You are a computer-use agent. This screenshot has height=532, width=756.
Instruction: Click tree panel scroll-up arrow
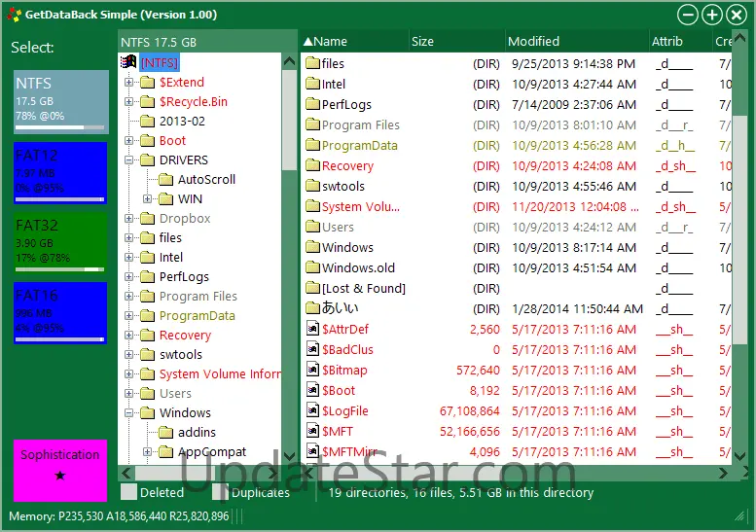pos(289,61)
